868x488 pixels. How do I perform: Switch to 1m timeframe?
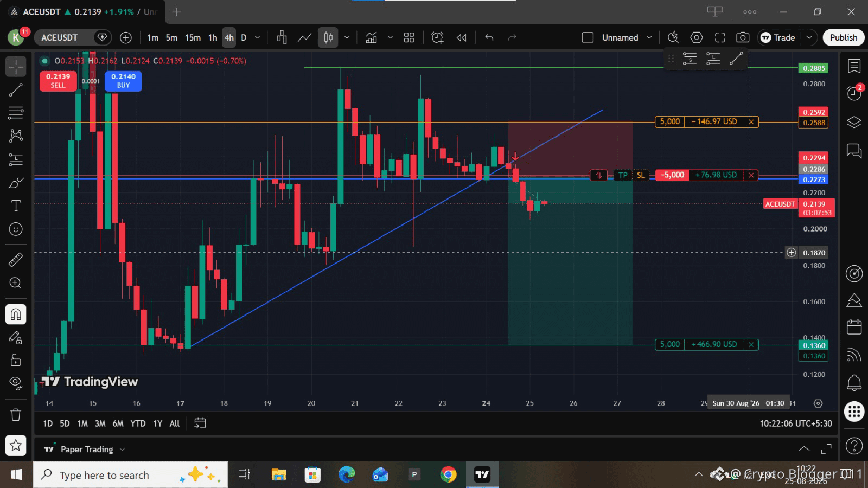tap(153, 37)
